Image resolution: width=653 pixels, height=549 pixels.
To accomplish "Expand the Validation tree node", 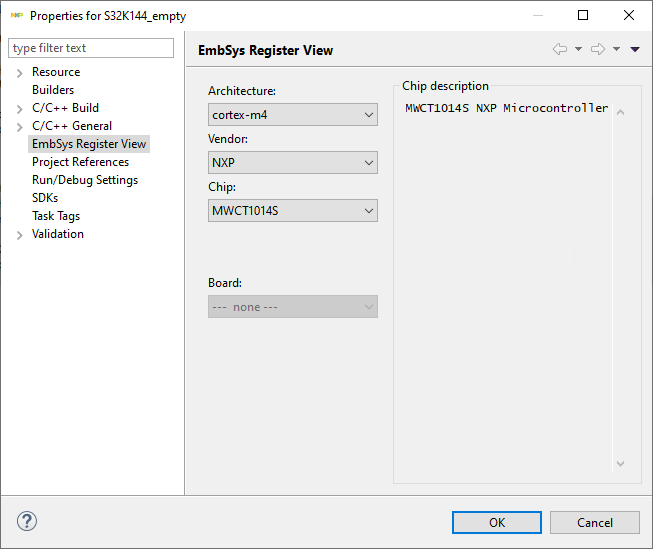I will click(x=20, y=235).
